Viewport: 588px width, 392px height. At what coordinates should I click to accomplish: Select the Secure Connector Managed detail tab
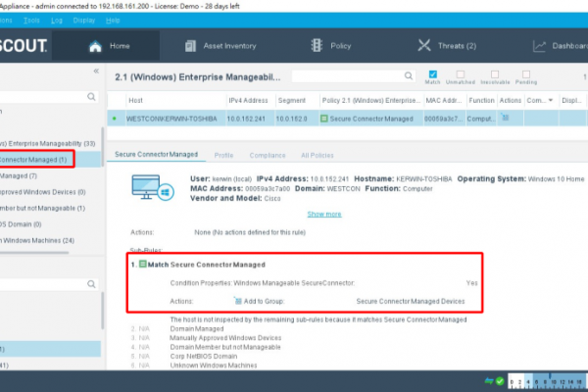coord(157,154)
